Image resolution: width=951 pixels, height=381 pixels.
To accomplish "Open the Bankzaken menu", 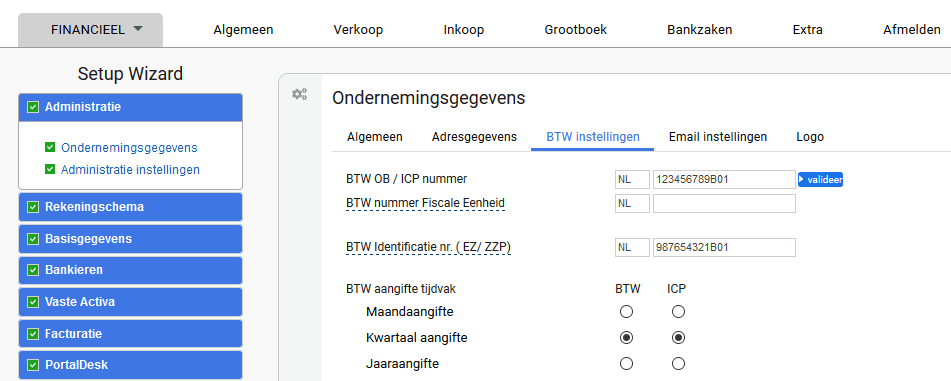I will coord(699,30).
